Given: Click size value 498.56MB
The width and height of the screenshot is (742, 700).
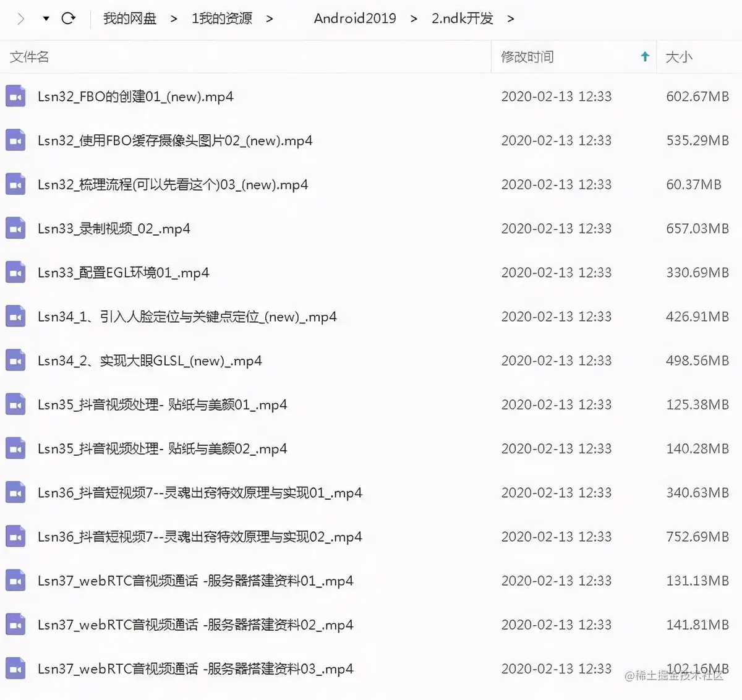Looking at the screenshot, I should coord(697,361).
